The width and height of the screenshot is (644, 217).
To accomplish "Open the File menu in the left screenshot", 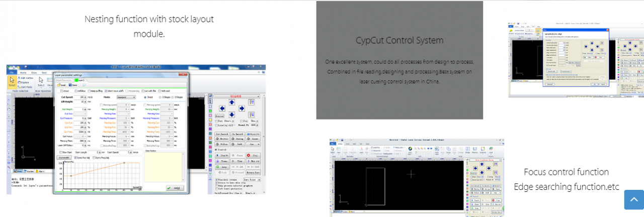I will point(11,72).
